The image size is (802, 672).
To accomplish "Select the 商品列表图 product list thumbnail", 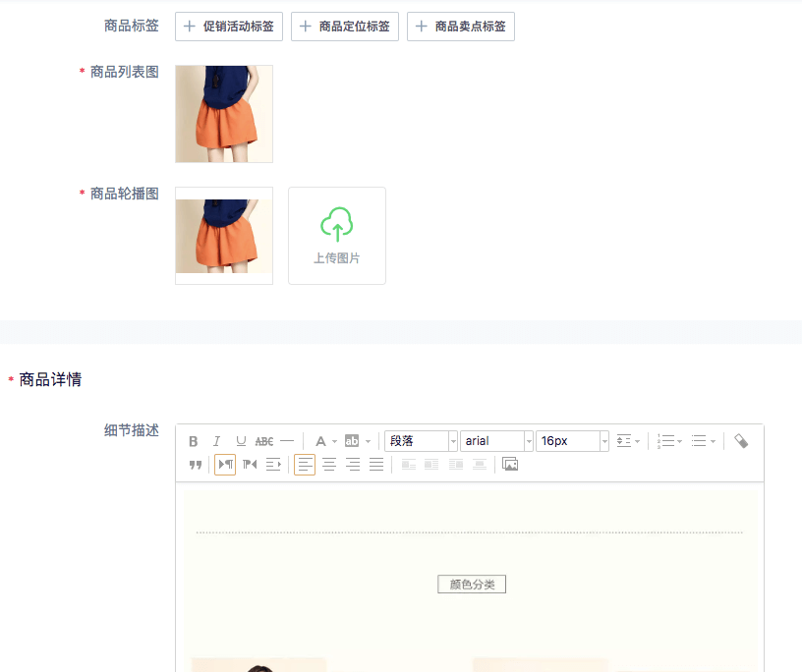I will click(x=224, y=114).
